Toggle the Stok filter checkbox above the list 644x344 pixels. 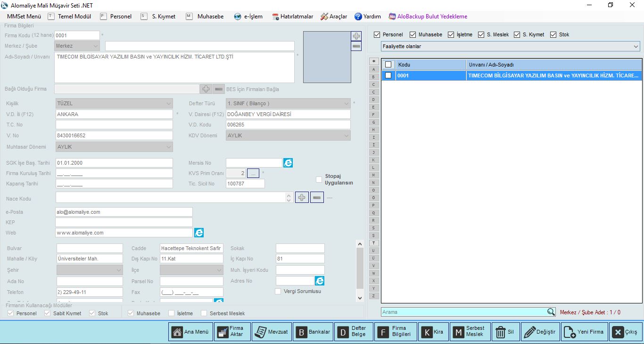tap(553, 34)
